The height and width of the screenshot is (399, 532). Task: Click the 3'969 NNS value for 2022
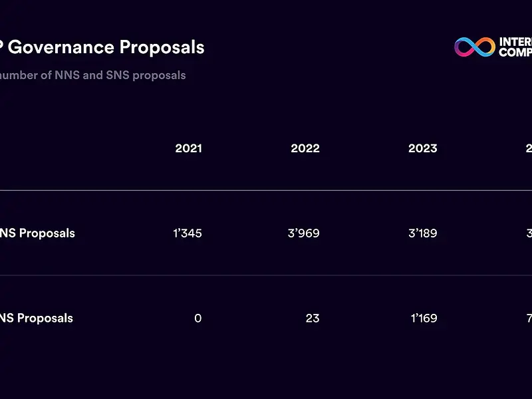305,233
